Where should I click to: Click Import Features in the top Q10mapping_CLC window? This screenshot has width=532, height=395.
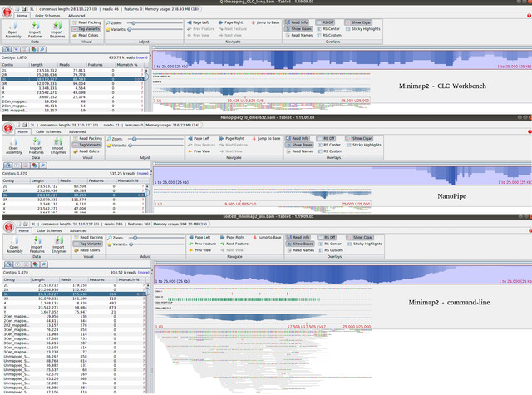(x=35, y=30)
